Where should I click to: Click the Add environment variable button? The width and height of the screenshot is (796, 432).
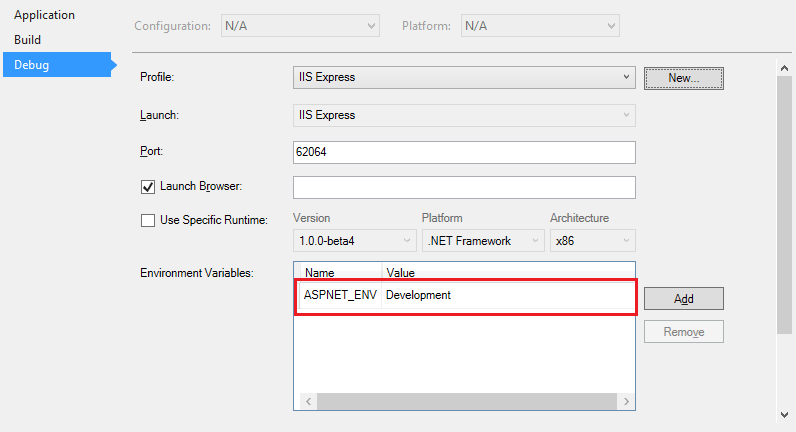tap(684, 298)
